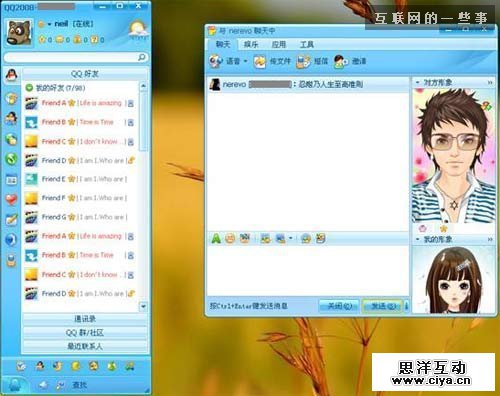Select the Friend G contact row
Viewport: 500px width, 396px height.
click(x=81, y=217)
